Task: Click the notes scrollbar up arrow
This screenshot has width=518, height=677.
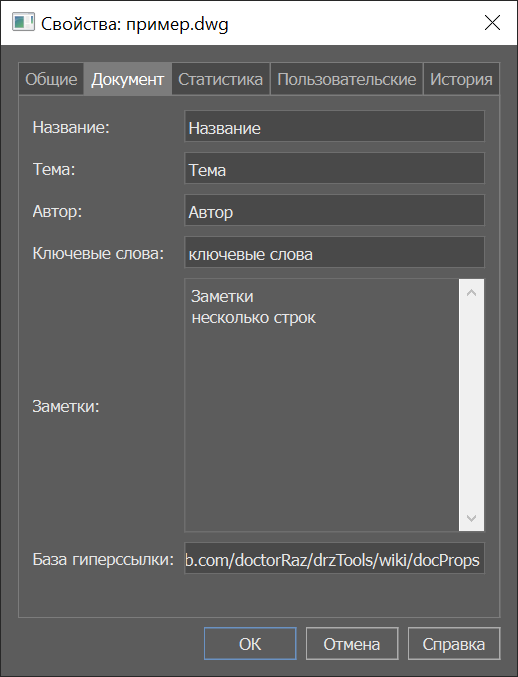Action: coord(471,293)
